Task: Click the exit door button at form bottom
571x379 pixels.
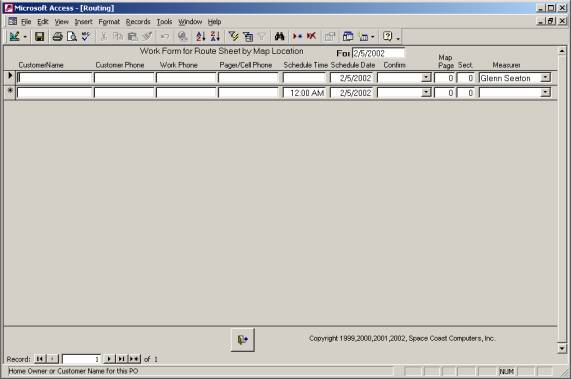Action: point(243,340)
